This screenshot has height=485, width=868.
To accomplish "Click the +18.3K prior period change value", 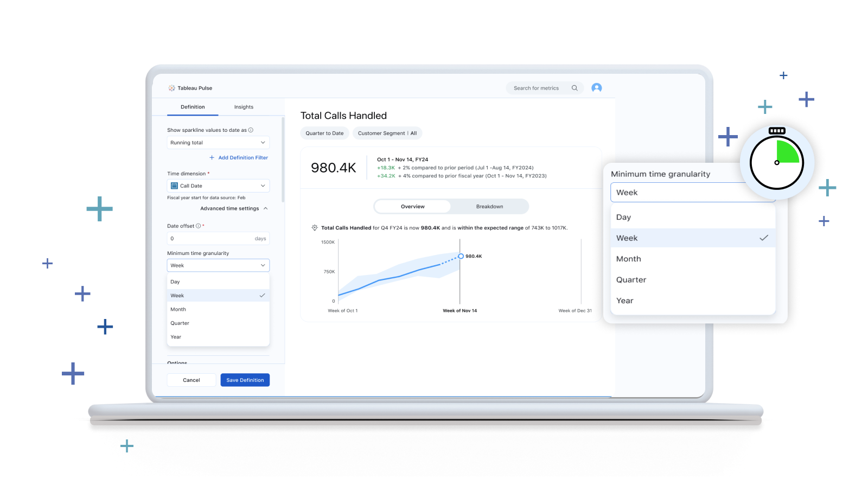I will coord(386,168).
